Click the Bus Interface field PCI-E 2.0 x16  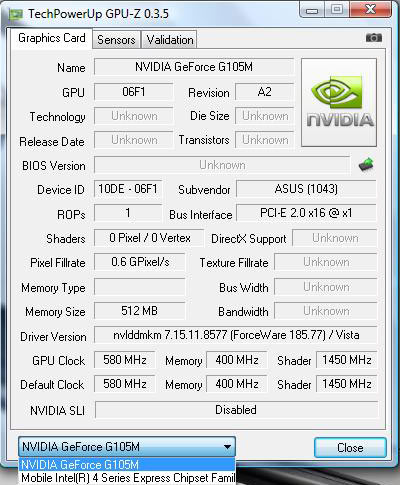tap(306, 213)
